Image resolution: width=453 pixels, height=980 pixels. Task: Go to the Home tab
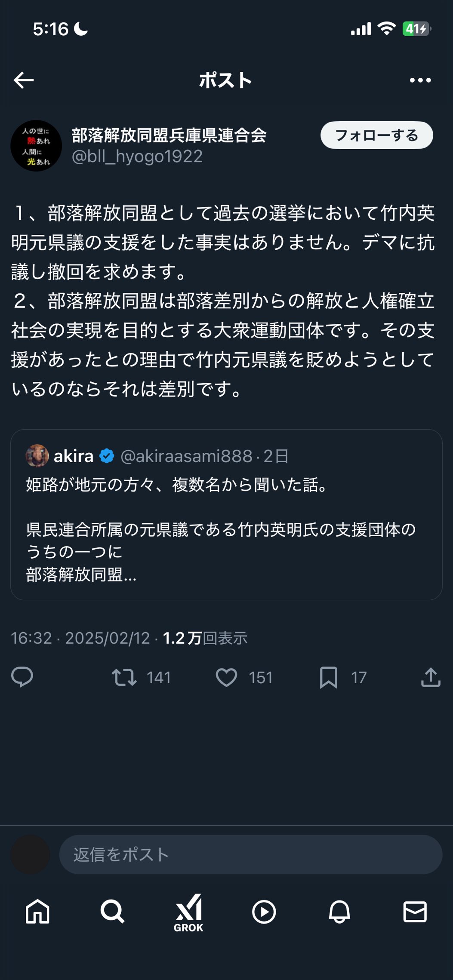[37, 912]
